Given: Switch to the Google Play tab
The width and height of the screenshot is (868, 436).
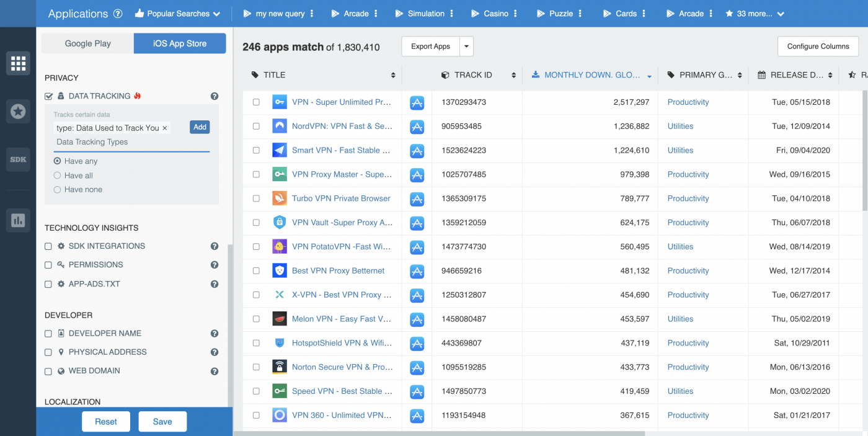Looking at the screenshot, I should pyautogui.click(x=87, y=43).
